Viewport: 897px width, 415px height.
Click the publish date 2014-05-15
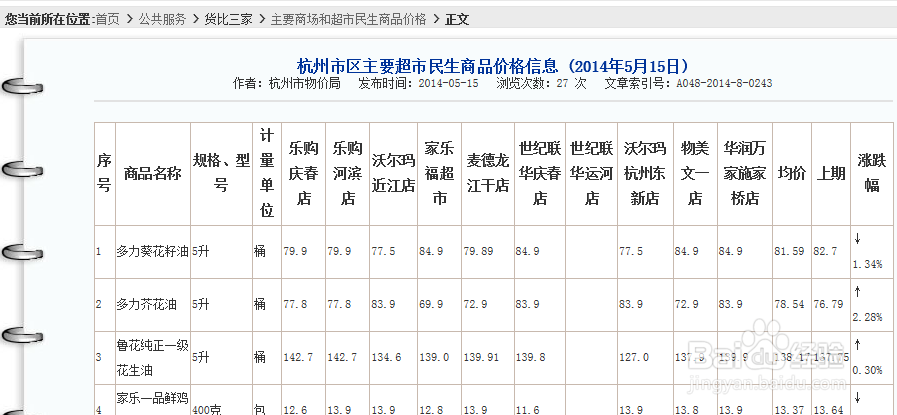click(x=448, y=83)
